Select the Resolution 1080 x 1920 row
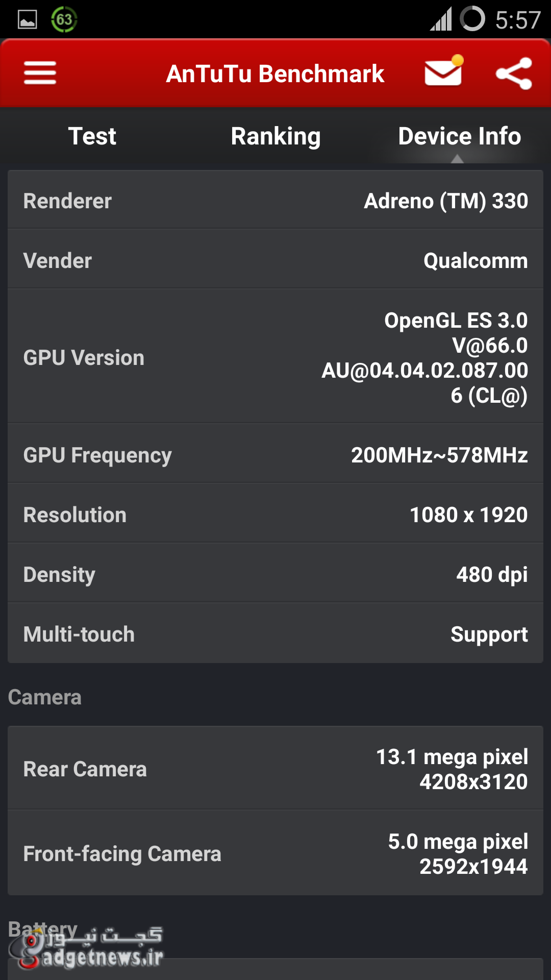The image size is (551, 980). (x=275, y=514)
